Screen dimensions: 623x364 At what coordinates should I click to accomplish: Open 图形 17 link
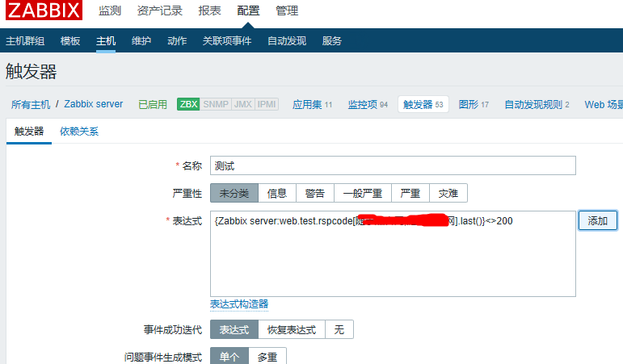coord(474,104)
